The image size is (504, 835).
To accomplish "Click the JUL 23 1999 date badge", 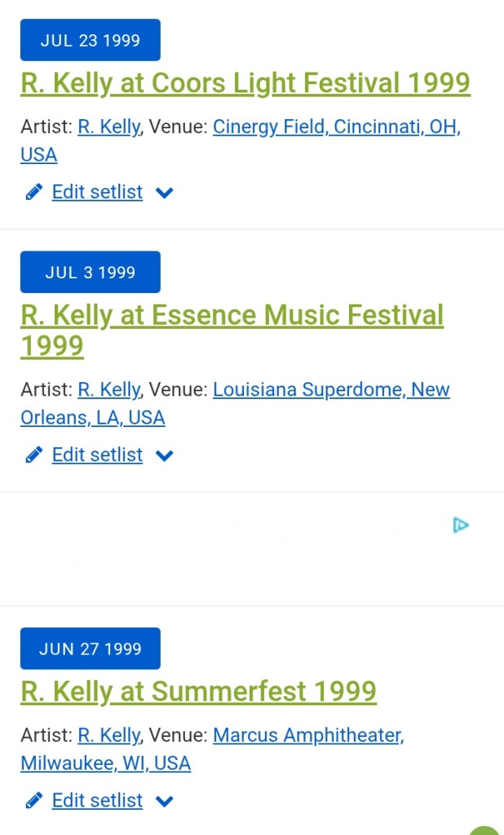I will [90, 40].
